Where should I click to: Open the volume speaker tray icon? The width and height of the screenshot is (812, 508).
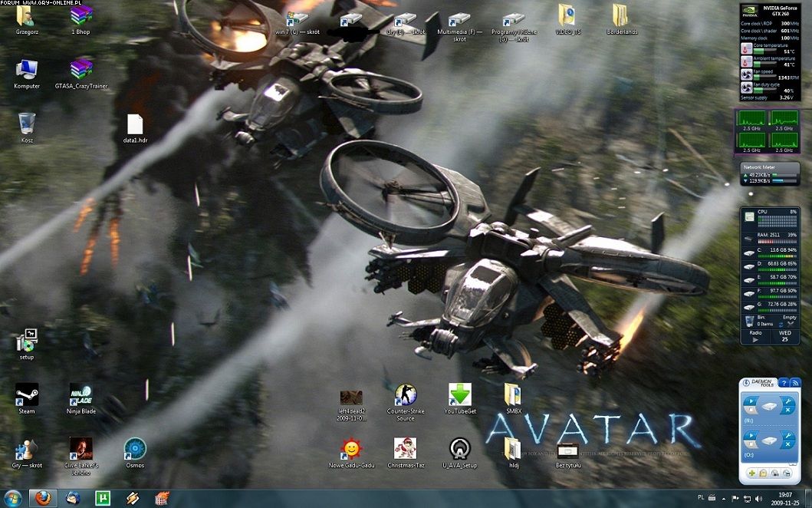click(x=759, y=499)
